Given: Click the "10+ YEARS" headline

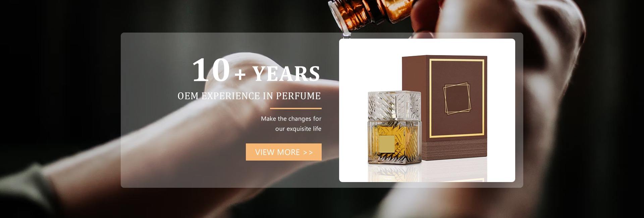Looking at the screenshot, I should coord(256,71).
